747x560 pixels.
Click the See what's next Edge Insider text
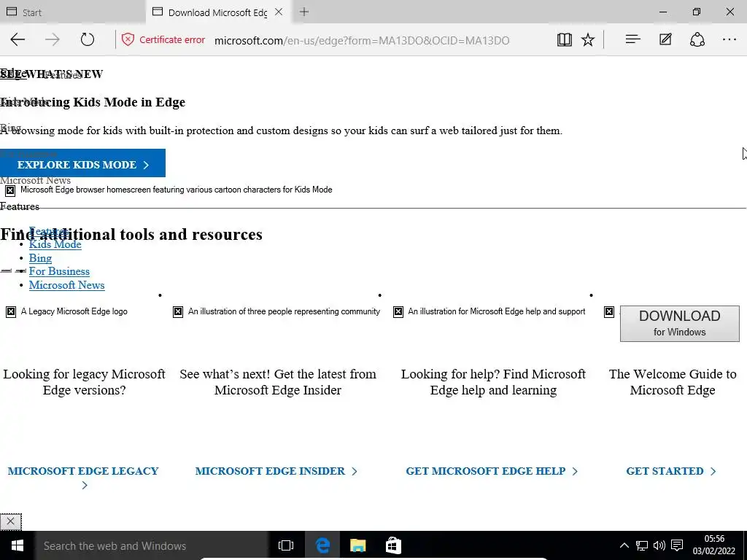coord(278,382)
